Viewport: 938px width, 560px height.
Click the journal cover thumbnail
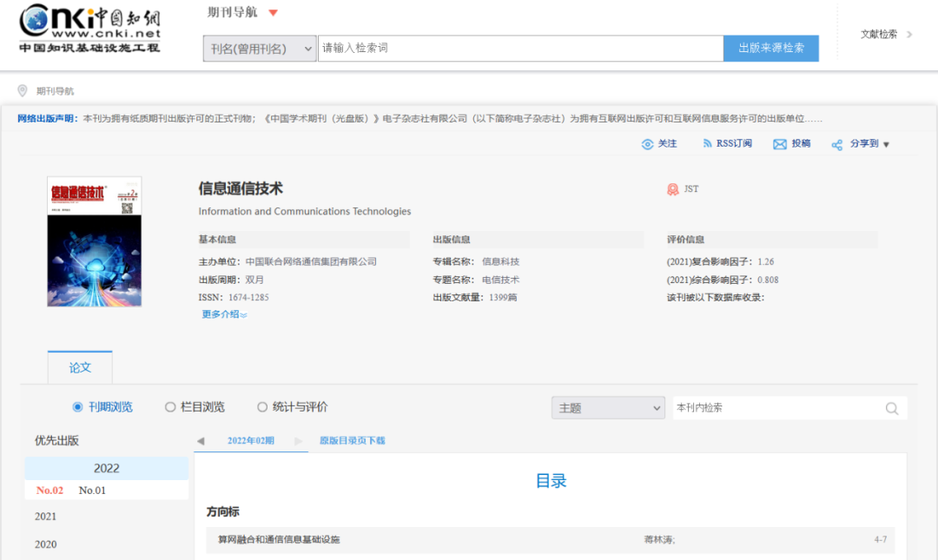(x=94, y=241)
